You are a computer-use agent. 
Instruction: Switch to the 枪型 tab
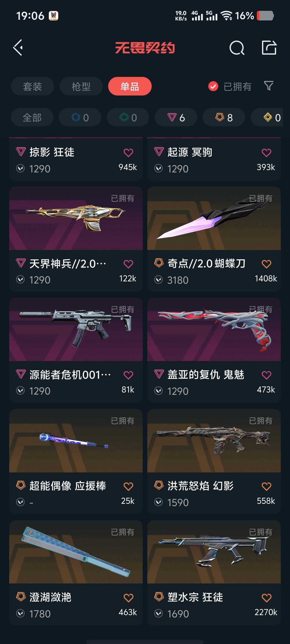pos(81,86)
